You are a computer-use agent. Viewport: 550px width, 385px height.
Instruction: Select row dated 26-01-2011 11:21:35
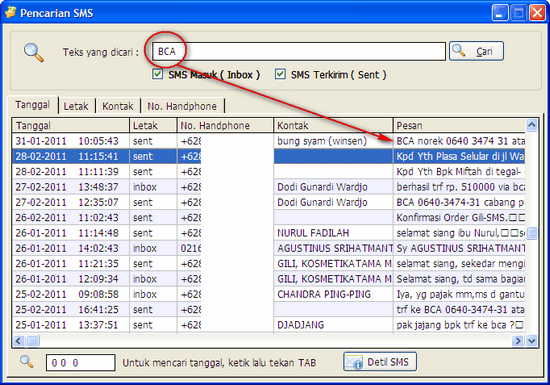point(269,264)
